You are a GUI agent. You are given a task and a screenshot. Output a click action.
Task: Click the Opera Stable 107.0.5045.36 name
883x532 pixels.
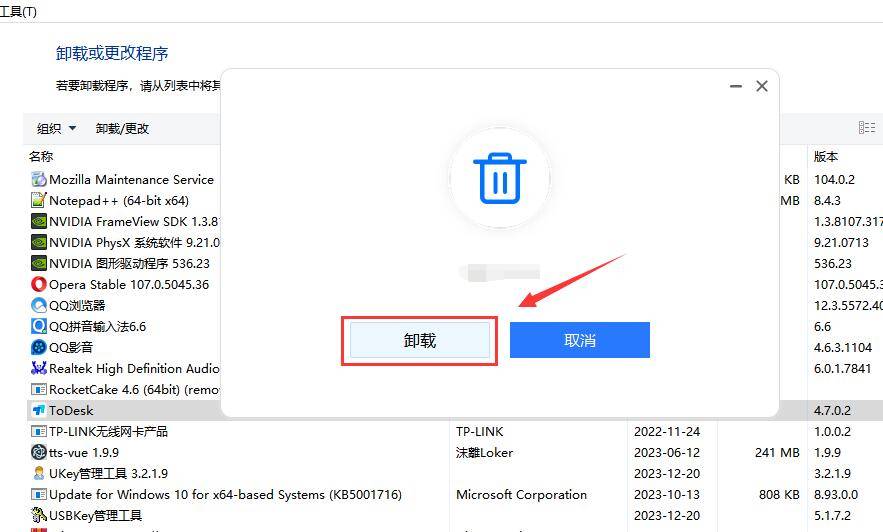(x=129, y=284)
